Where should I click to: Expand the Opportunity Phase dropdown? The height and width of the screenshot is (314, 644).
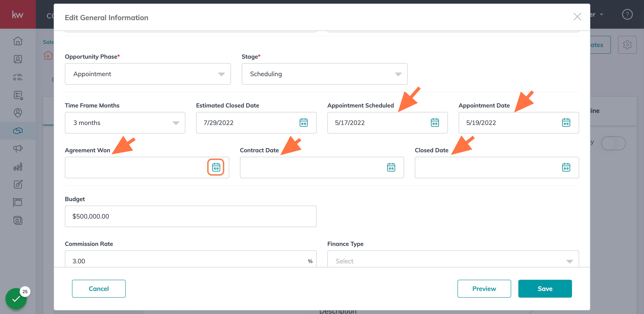pos(148,74)
